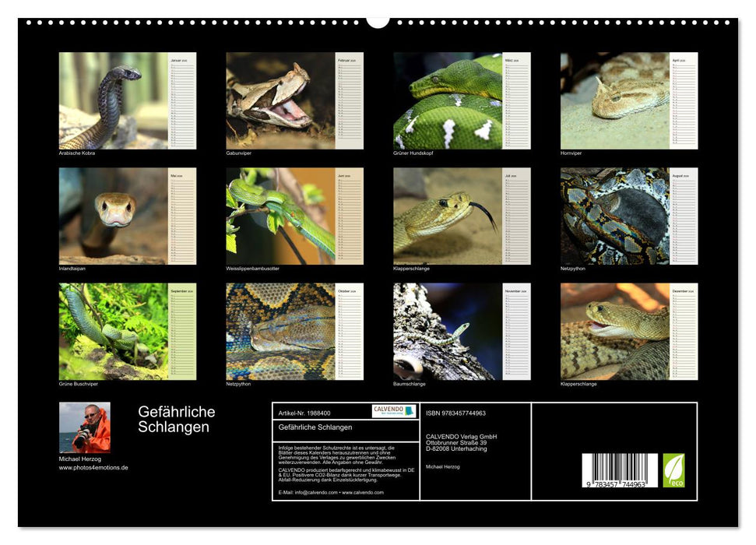
Task: Click the Inlandtaipan May photo
Action: tap(114, 216)
